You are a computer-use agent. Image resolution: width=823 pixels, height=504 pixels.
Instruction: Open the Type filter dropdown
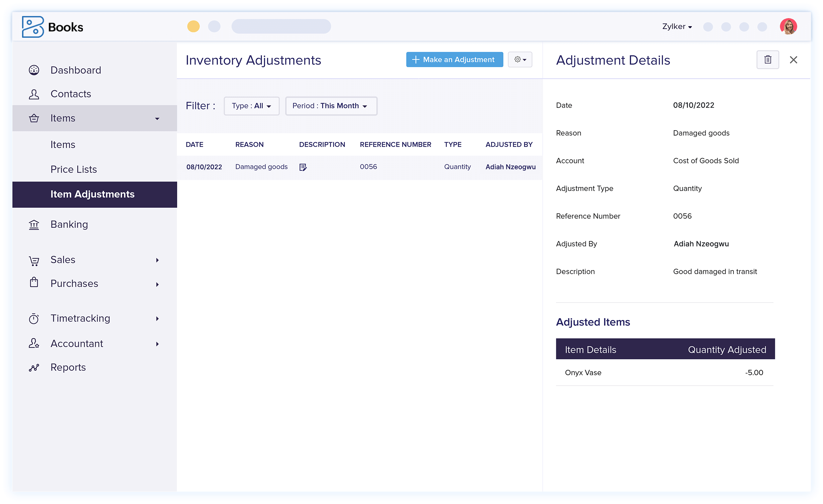pyautogui.click(x=251, y=106)
